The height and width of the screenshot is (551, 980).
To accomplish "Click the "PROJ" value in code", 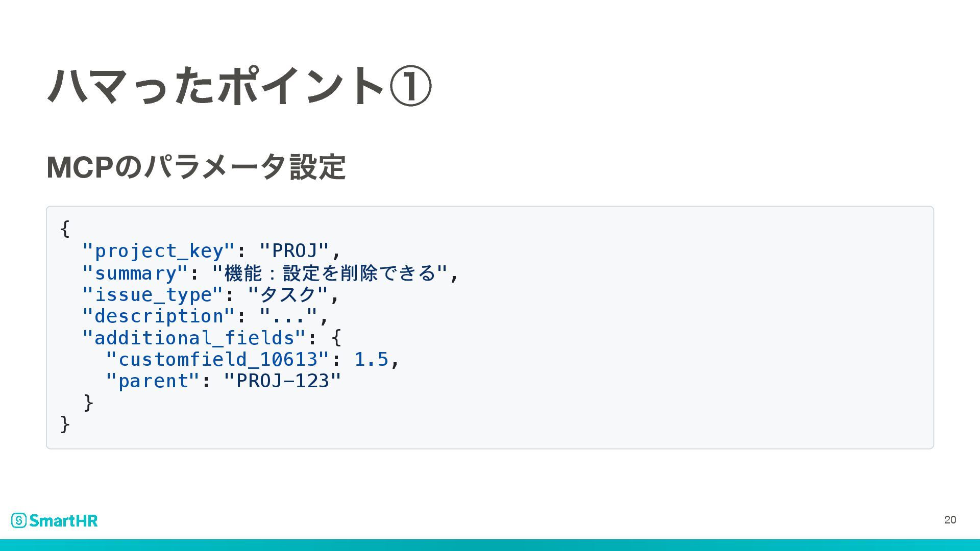I will 295,251.
